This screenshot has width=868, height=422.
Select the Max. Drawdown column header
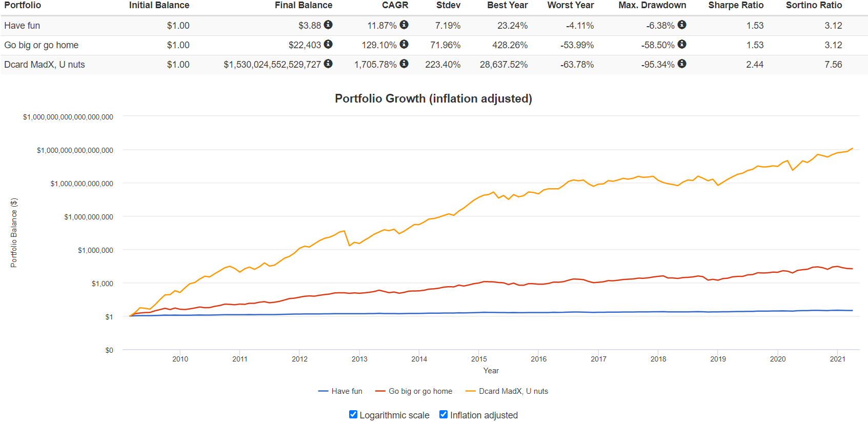[652, 5]
